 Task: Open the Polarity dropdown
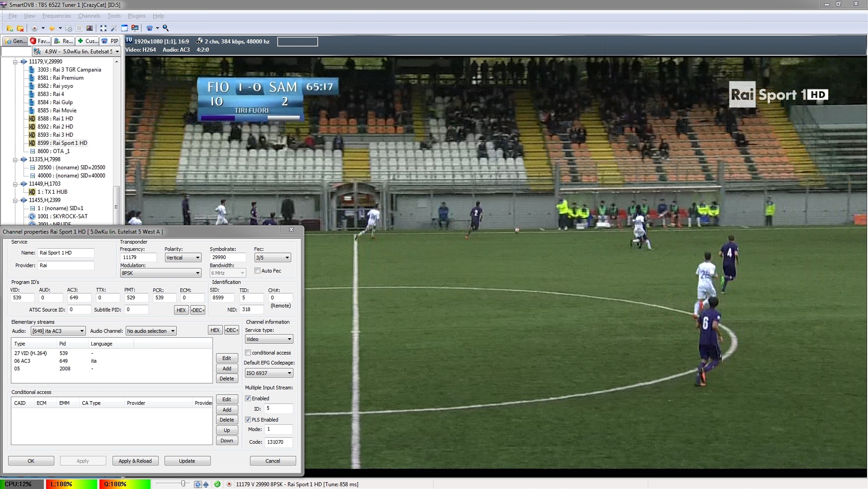(183, 258)
